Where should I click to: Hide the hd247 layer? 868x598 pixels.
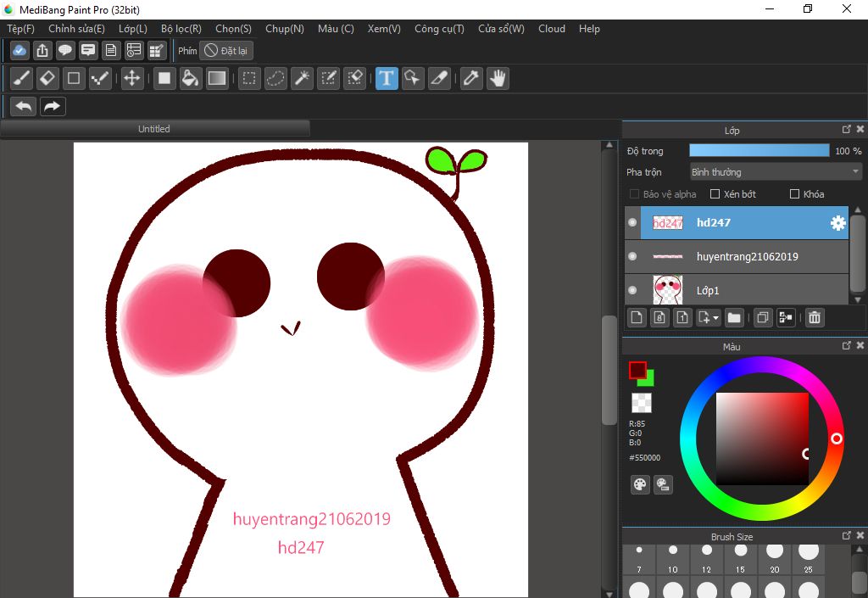(632, 223)
